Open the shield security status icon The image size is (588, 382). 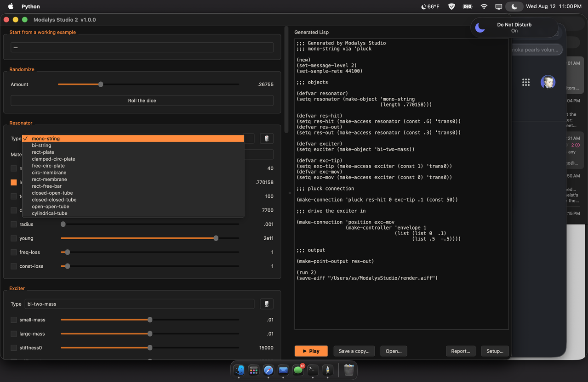[451, 6]
